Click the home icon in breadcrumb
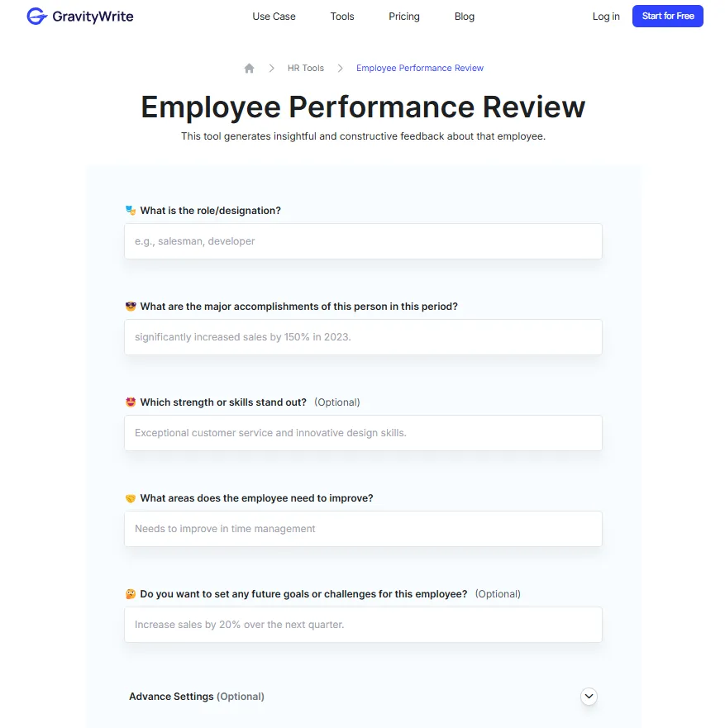 click(250, 69)
